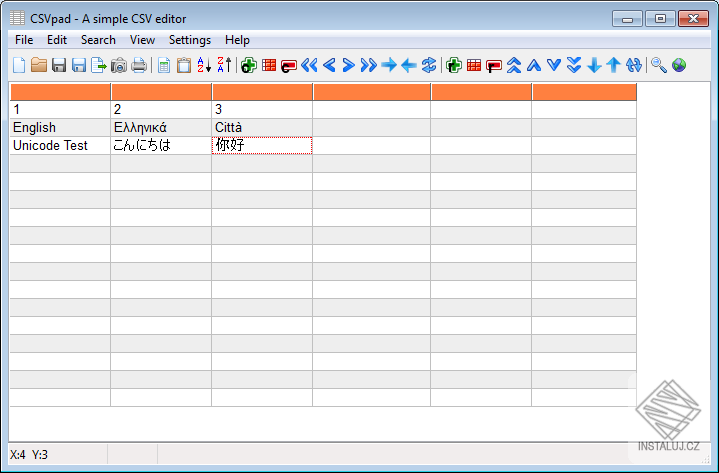
Task: Open the Help menu
Action: [237, 40]
